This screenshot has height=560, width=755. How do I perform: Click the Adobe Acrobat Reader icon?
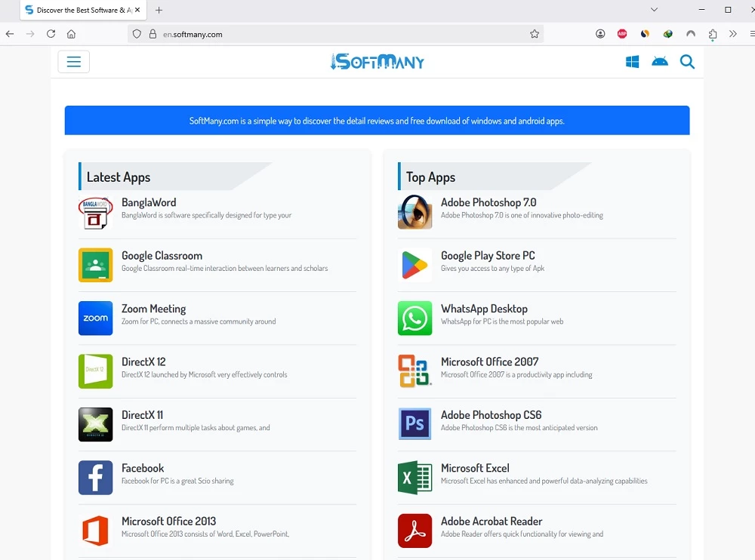click(414, 531)
